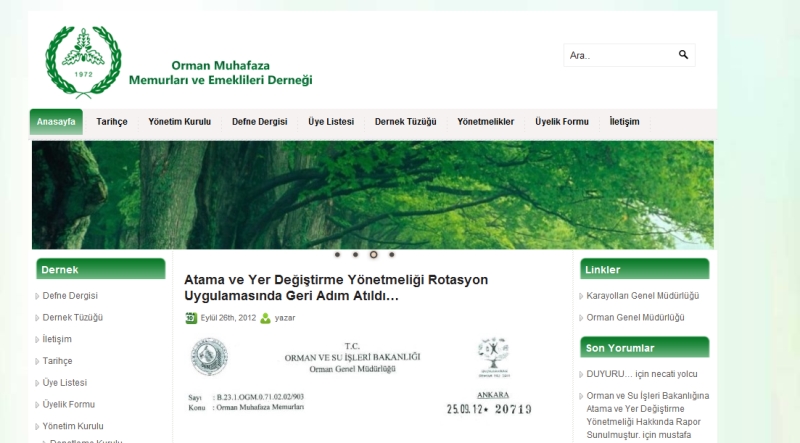Viewport: 800px width, 443px height.
Task: Select the first slider dot
Action: pyautogui.click(x=337, y=255)
